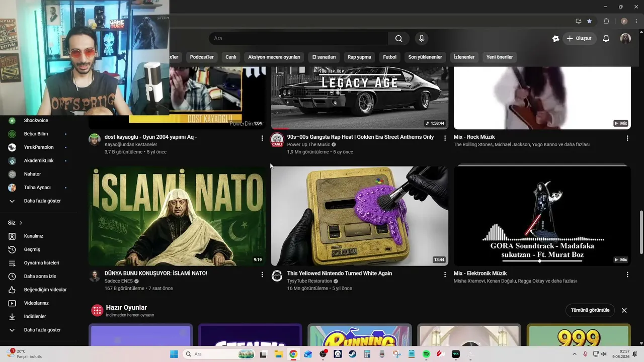Click the Oluştur create button
The image size is (644, 362).
tap(579, 39)
